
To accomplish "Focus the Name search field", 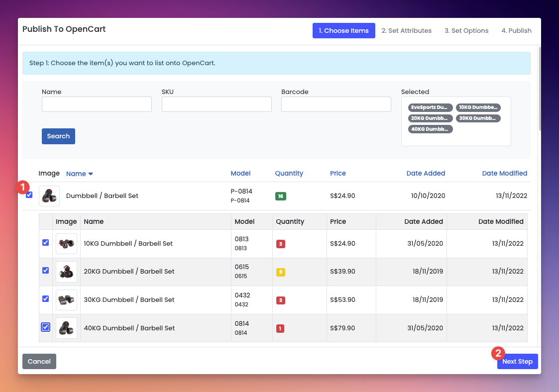I will coord(97,104).
